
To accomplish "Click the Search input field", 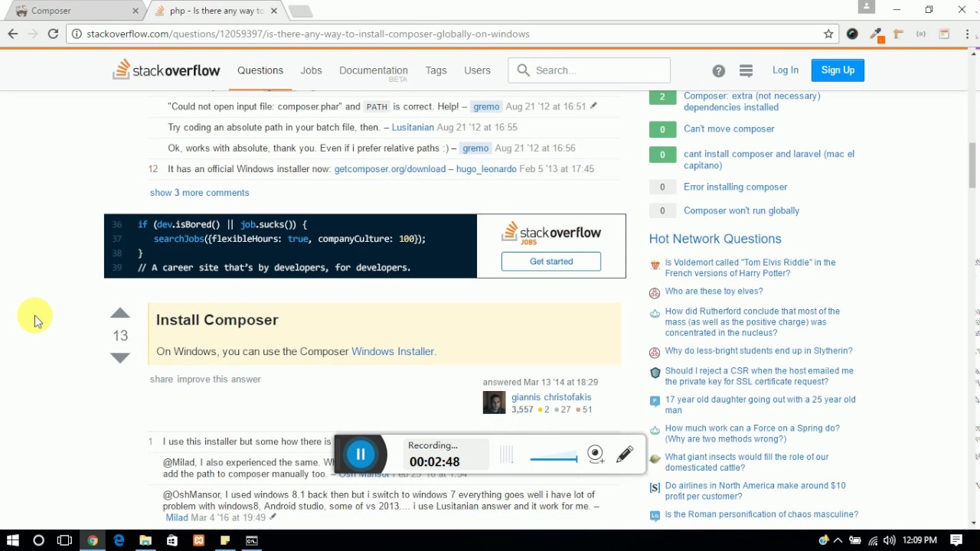I will (x=589, y=70).
